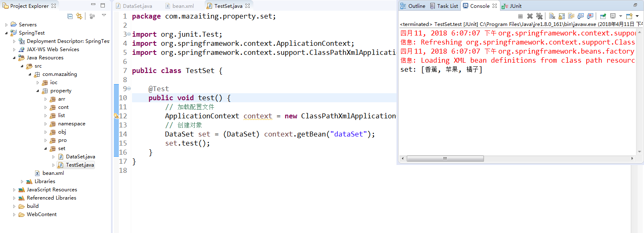
Task: Expand Deployment Descriptor: SpringTest node arrow
Action: [x=14, y=41]
